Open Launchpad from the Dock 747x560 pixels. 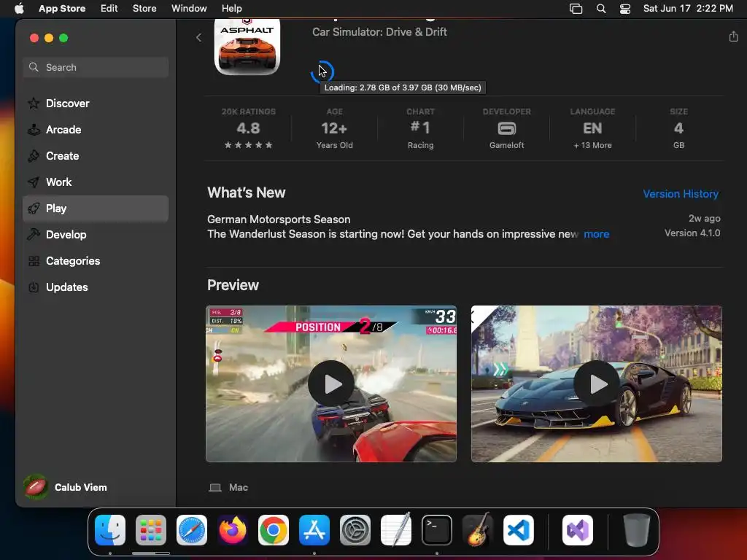[151, 530]
